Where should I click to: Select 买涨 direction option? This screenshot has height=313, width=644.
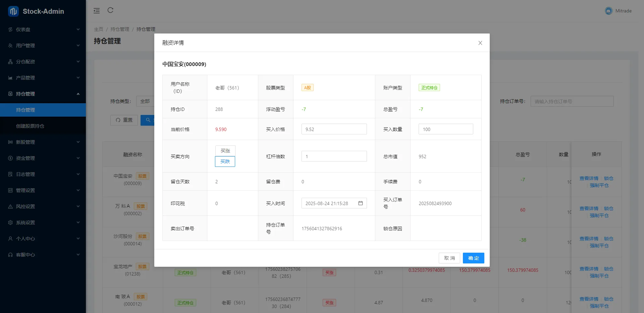225,151
